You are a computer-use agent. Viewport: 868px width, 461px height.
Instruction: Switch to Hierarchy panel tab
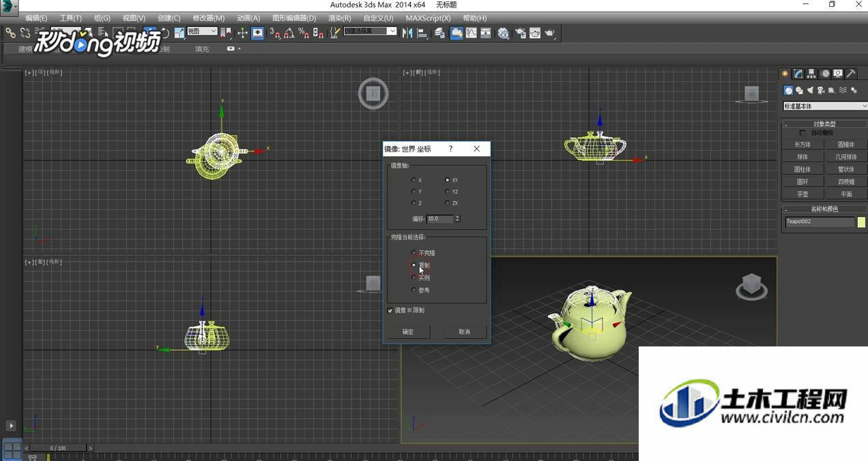point(811,74)
